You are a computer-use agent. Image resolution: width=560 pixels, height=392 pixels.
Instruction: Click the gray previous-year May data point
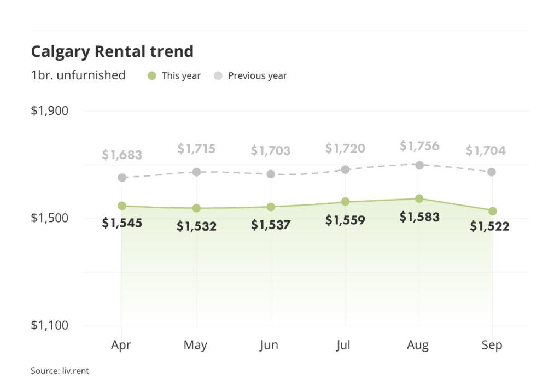click(196, 172)
